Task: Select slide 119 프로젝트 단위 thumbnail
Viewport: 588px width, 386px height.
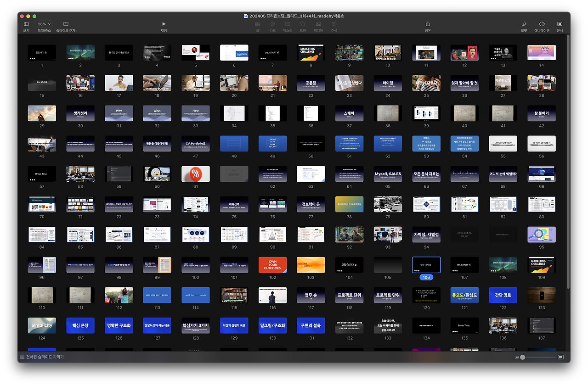Action: 388,295
